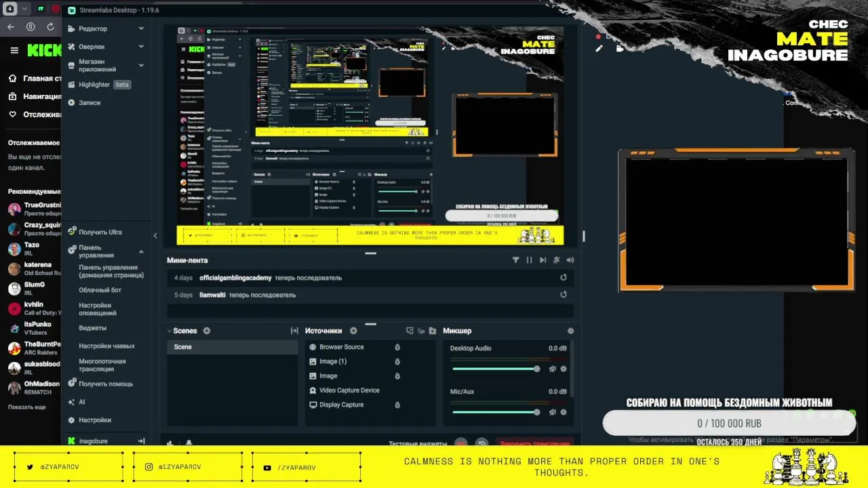The width and height of the screenshot is (868, 488).
Task: Select the Scene item in the Scenes list
Action: point(232,347)
